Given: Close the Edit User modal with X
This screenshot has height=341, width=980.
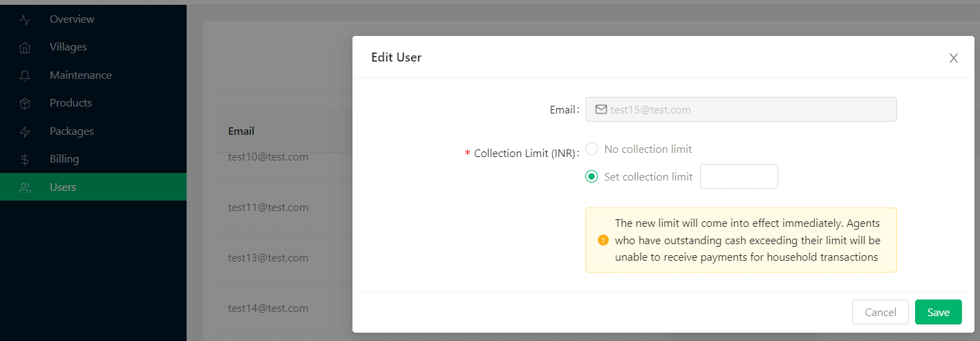Looking at the screenshot, I should tap(953, 58).
